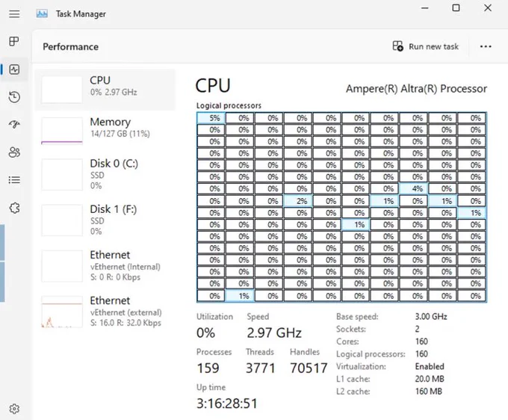This screenshot has height=420, width=508.
Task: Click the logical processor cell showing 4%
Action: [414, 188]
